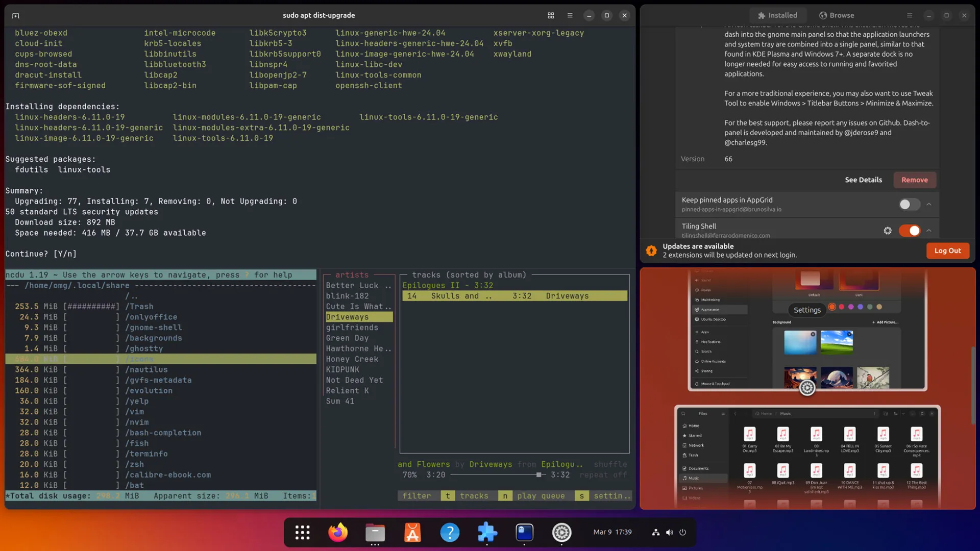Select the /Trash row in ncdu

160,306
